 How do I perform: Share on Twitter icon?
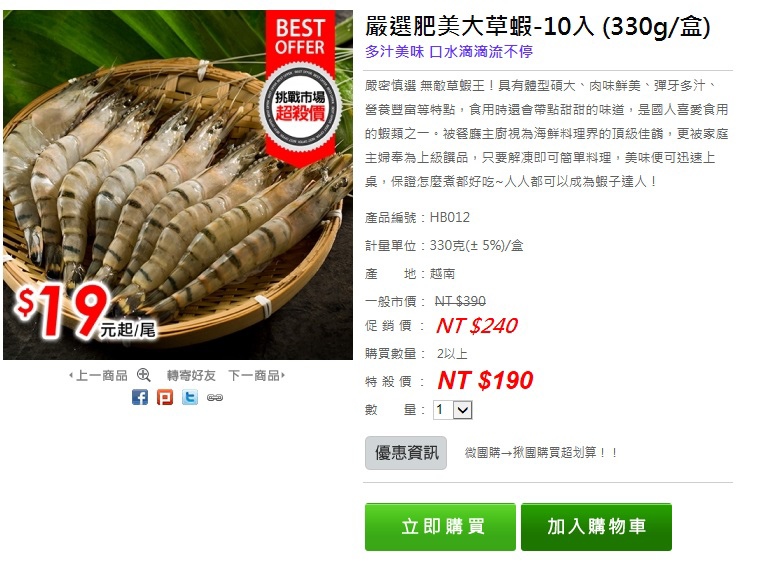pos(190,397)
